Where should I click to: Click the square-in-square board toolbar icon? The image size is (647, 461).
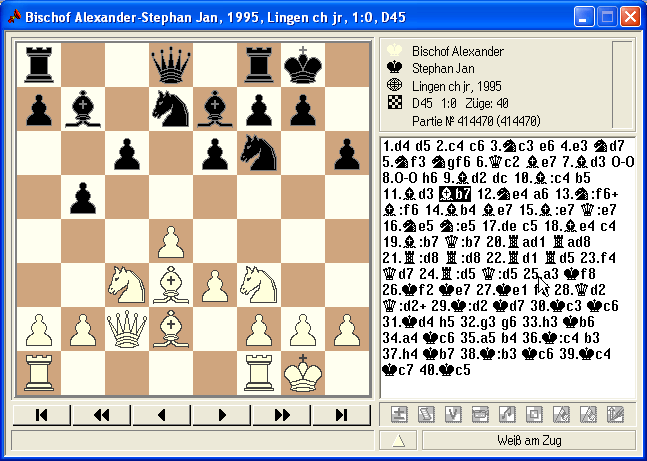tap(533, 415)
